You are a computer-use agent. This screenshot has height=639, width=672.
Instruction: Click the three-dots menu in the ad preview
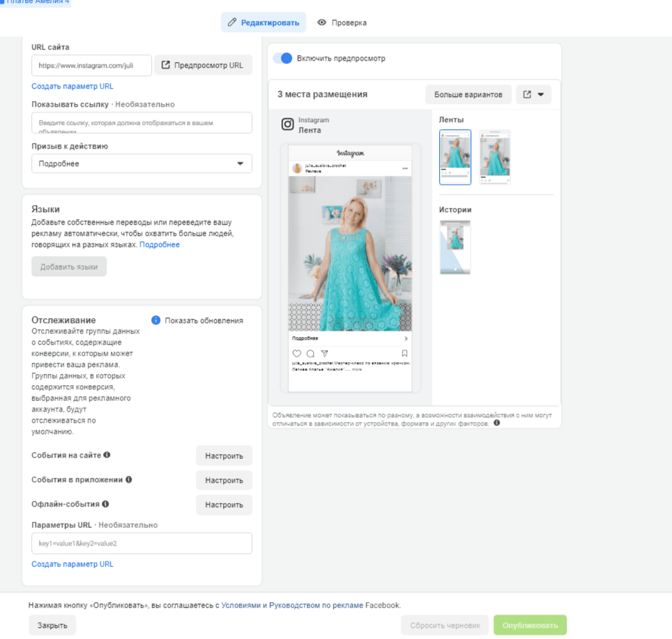pos(405,168)
